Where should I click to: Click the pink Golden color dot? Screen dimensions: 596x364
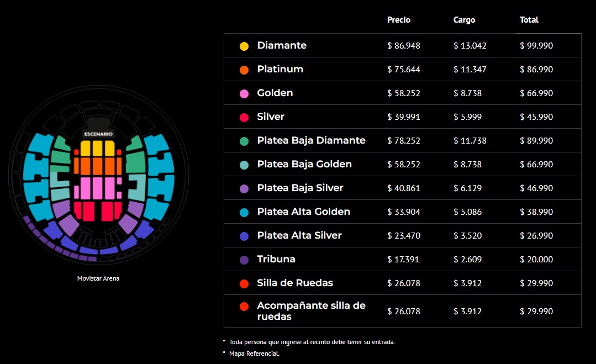(244, 93)
